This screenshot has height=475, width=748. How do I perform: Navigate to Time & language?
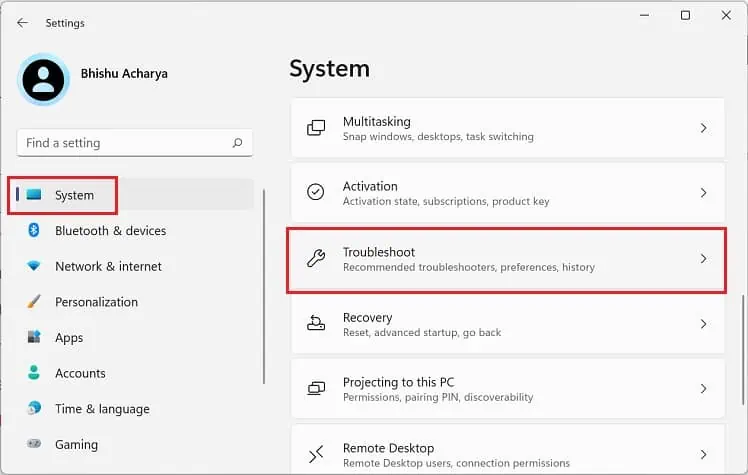click(x=102, y=408)
